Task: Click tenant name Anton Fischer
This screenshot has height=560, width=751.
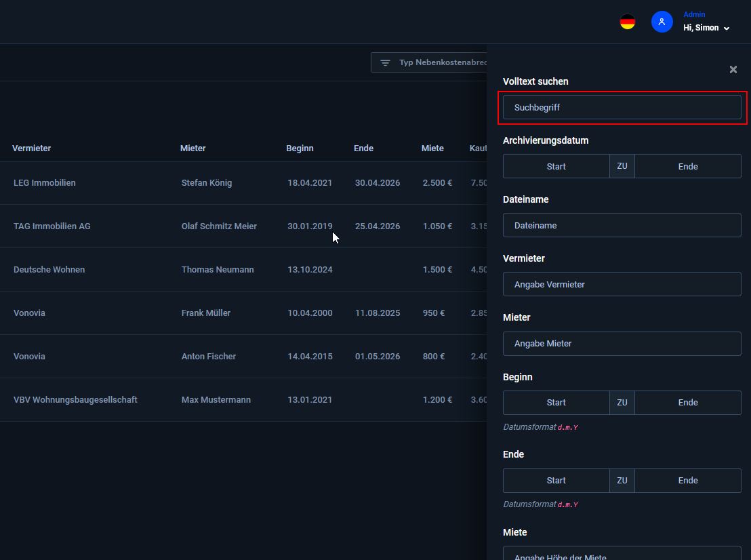Action: [208, 357]
